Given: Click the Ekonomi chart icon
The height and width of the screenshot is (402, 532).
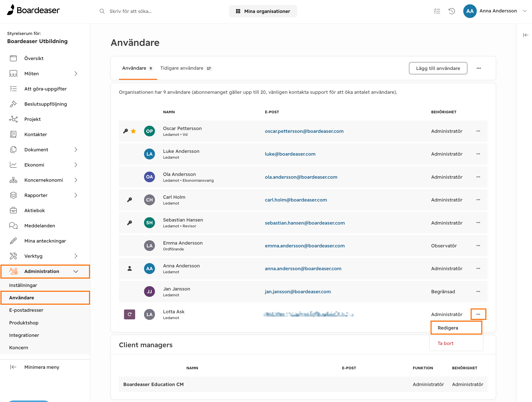Looking at the screenshot, I should (x=13, y=165).
